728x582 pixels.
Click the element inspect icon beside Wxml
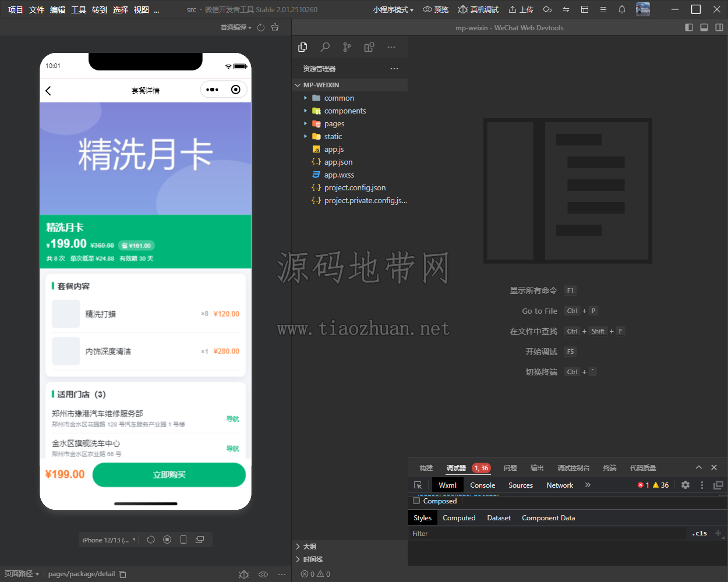pos(418,485)
